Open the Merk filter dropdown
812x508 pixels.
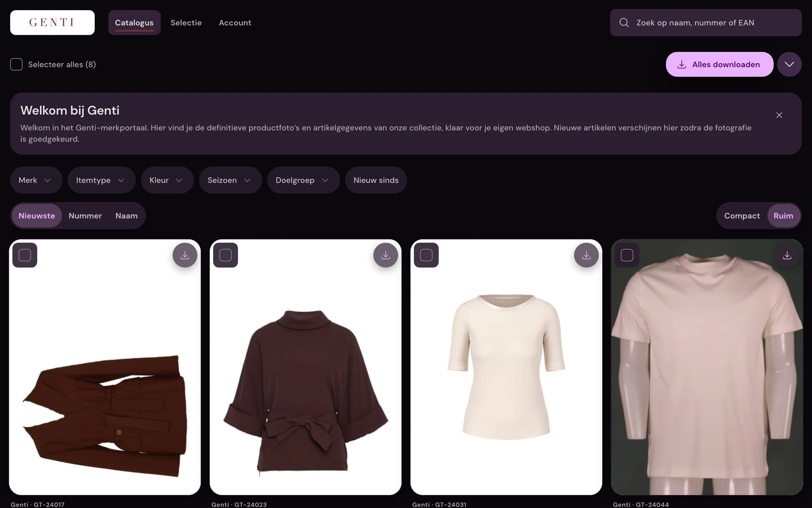[36, 180]
